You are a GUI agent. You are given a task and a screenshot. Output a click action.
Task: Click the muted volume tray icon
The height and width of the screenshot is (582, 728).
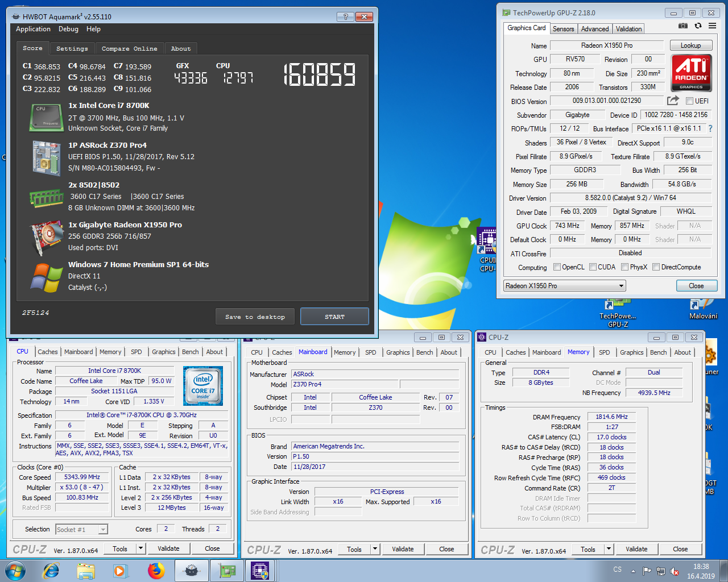(x=674, y=571)
